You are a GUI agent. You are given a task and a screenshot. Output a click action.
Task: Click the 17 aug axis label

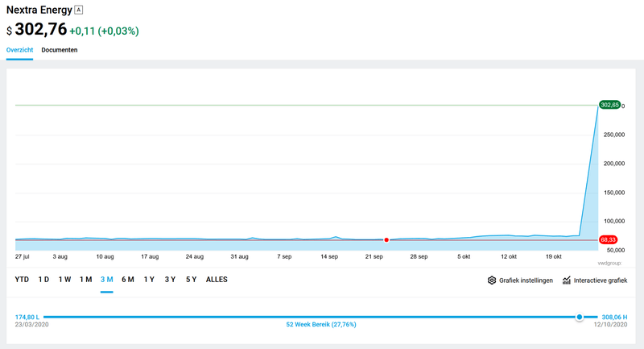(150, 256)
